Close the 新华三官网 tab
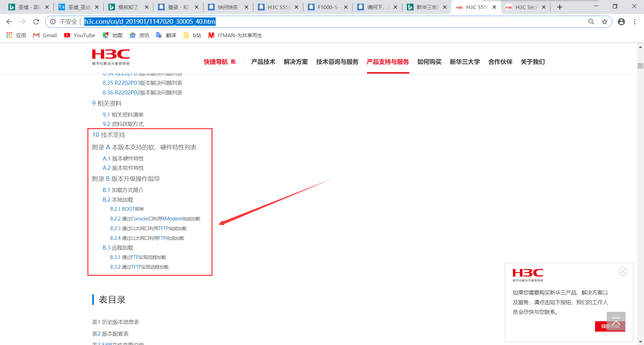The width and height of the screenshot is (644, 345). click(x=445, y=7)
